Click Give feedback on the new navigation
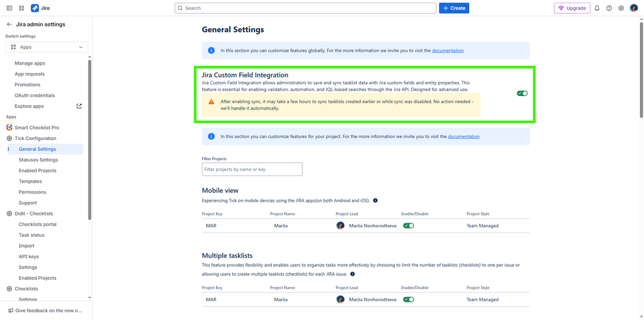Screen dimensions: 644x320 click(x=46, y=310)
